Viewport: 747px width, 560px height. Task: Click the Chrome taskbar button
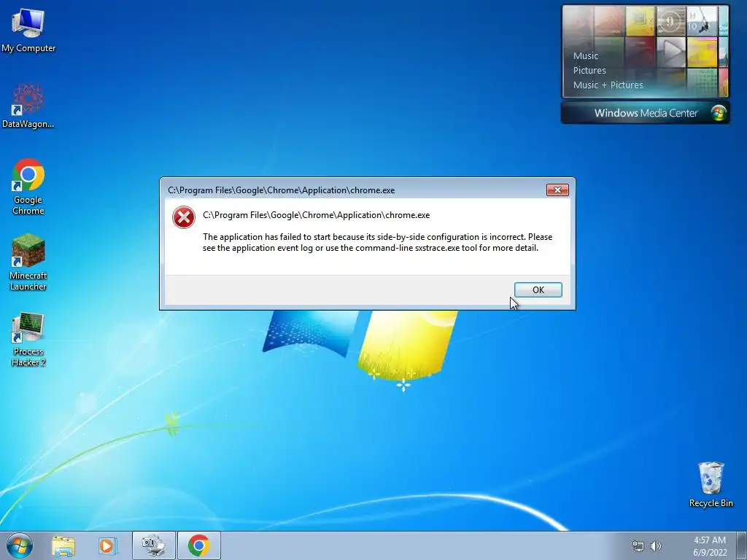tap(198, 545)
